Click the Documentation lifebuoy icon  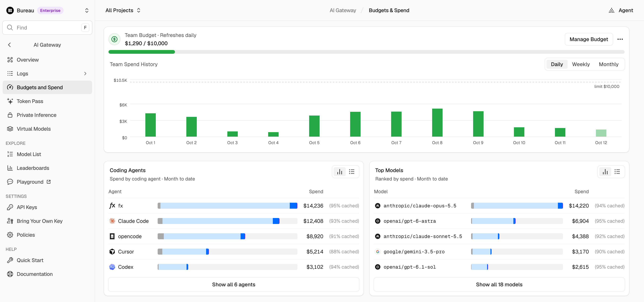[10, 274]
